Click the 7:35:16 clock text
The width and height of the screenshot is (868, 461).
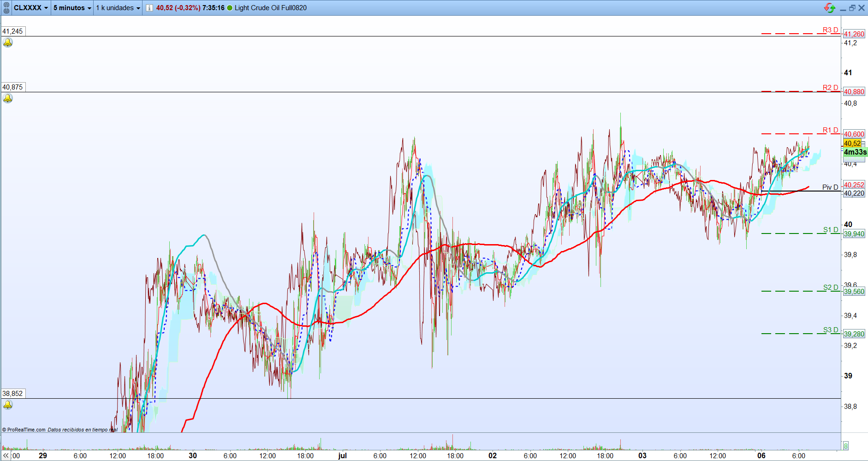tap(214, 8)
